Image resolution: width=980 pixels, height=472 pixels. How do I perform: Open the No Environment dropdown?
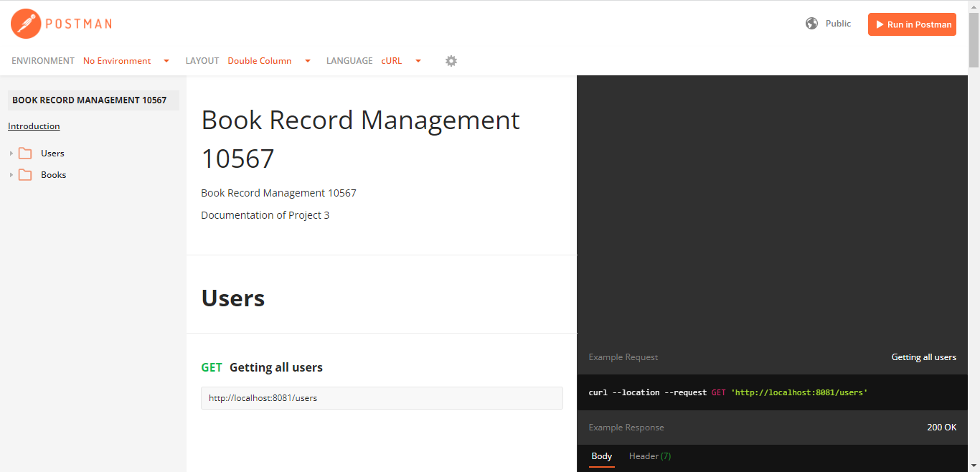pyautogui.click(x=126, y=61)
